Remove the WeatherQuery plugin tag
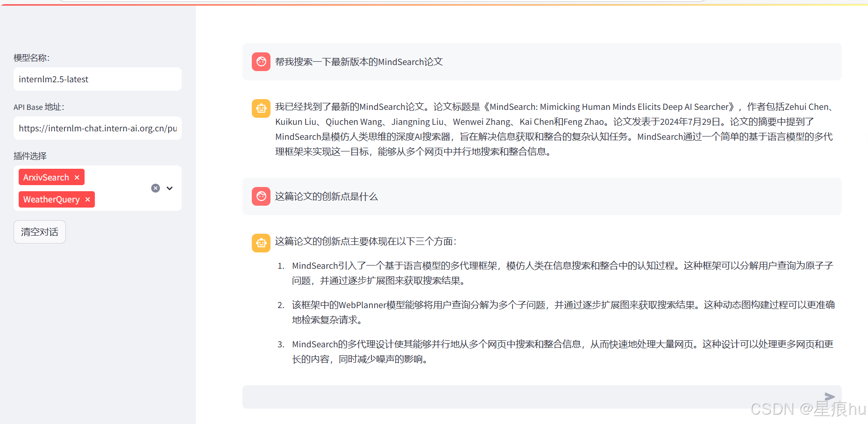Image resolution: width=868 pixels, height=424 pixels. tap(87, 199)
